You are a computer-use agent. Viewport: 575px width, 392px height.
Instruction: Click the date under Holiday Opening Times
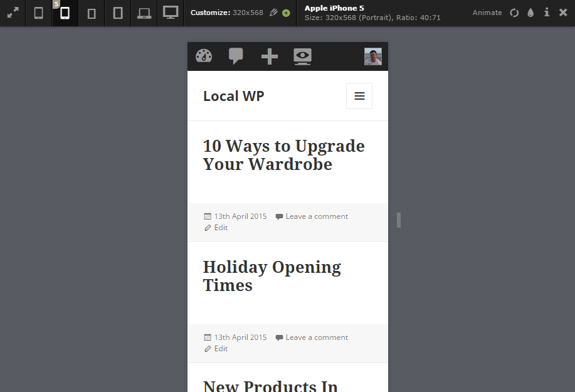coord(241,337)
